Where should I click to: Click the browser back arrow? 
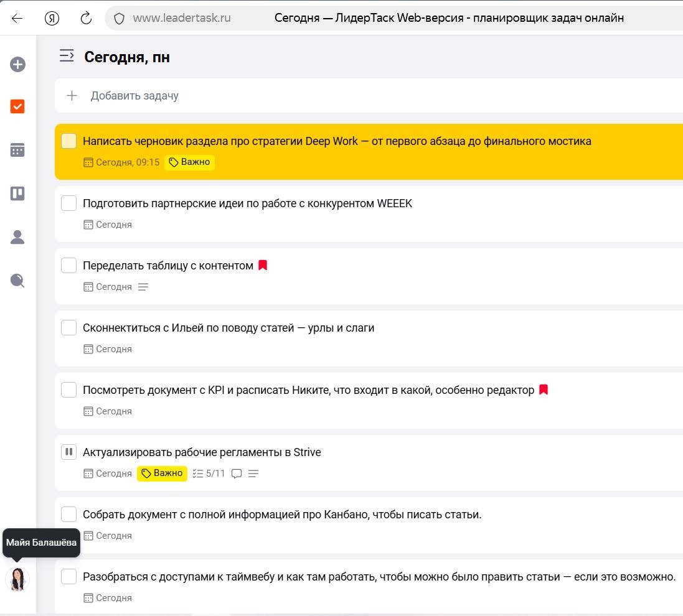coord(17,18)
